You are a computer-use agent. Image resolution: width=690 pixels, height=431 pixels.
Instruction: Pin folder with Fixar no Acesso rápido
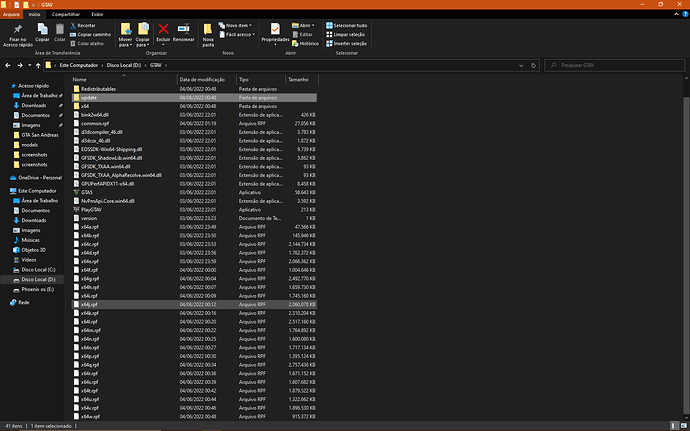click(18, 36)
